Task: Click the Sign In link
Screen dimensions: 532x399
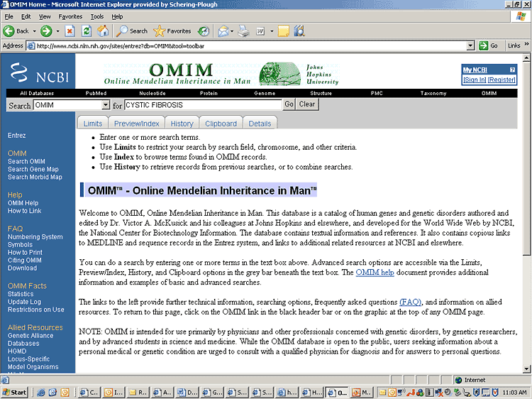Action: (475, 80)
